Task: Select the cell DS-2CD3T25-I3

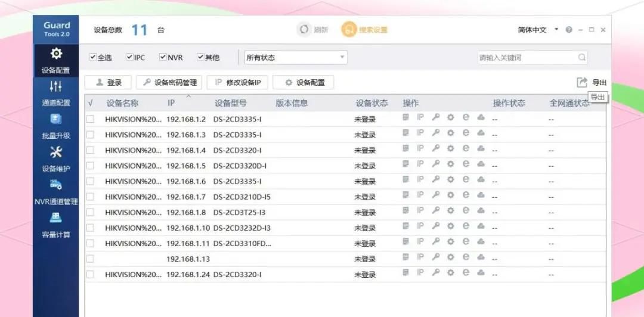Action: [239, 212]
